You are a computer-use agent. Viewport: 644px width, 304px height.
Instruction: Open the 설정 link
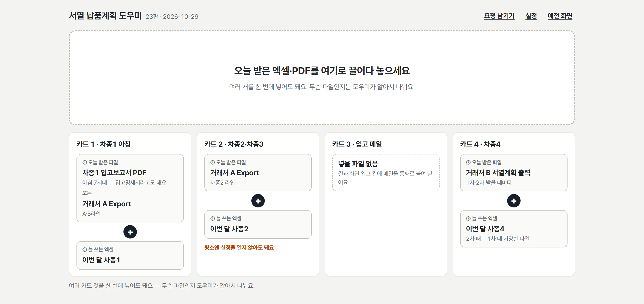click(531, 16)
